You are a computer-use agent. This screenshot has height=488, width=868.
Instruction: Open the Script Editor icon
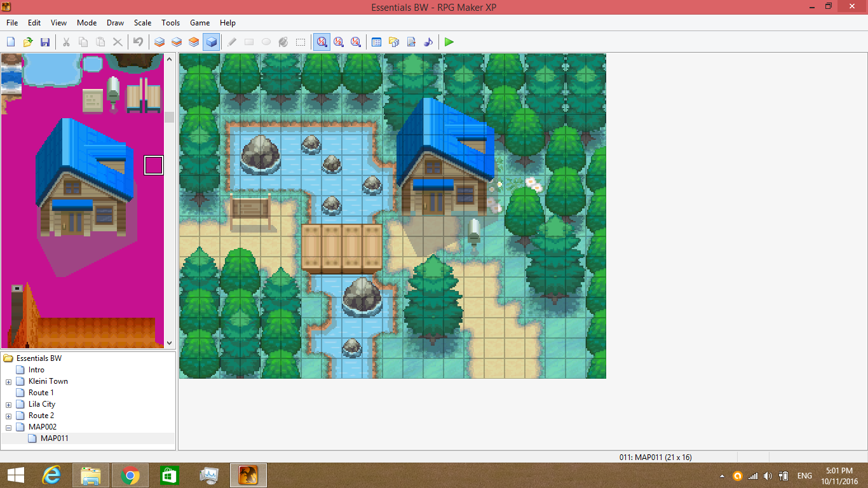pos(411,42)
